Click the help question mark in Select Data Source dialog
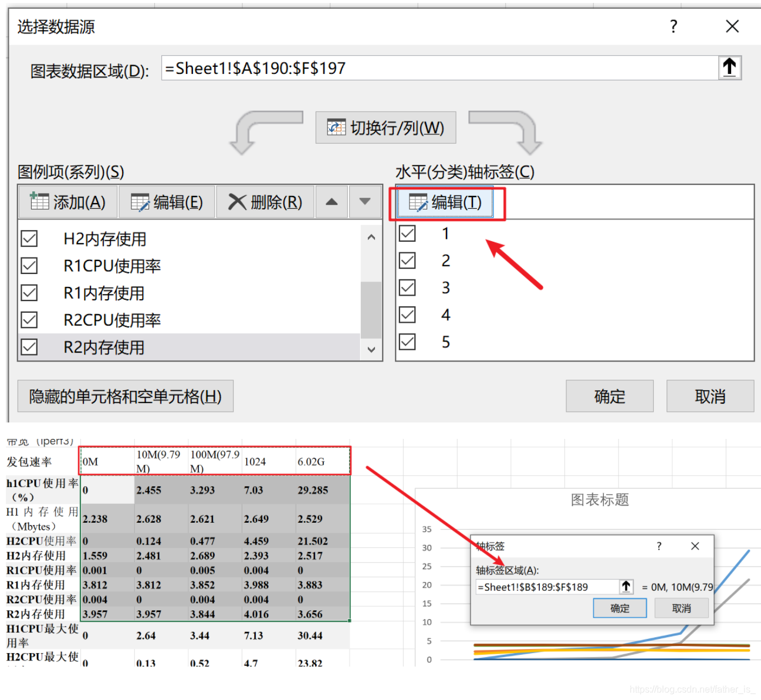761x700 pixels. coord(674,26)
